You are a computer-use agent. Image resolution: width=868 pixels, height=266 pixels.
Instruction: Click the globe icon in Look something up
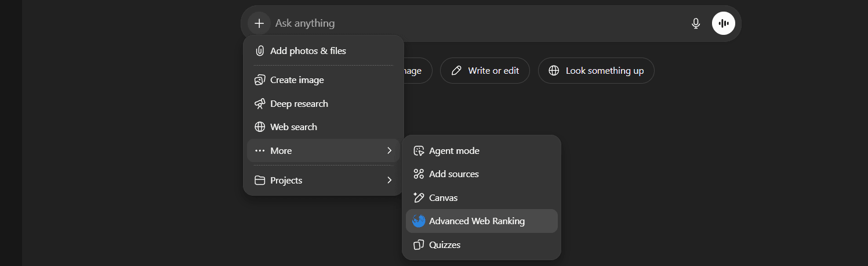(554, 71)
